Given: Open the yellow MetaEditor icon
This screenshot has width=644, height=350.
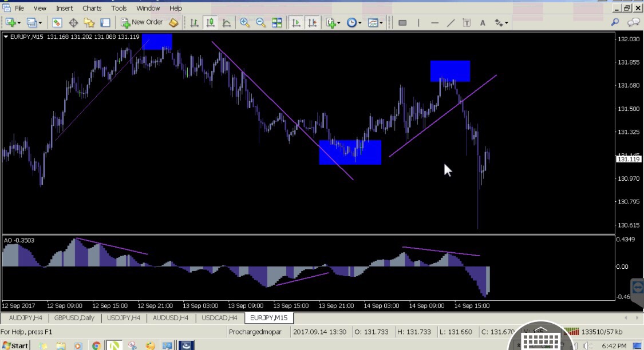Looking at the screenshot, I should 173,22.
